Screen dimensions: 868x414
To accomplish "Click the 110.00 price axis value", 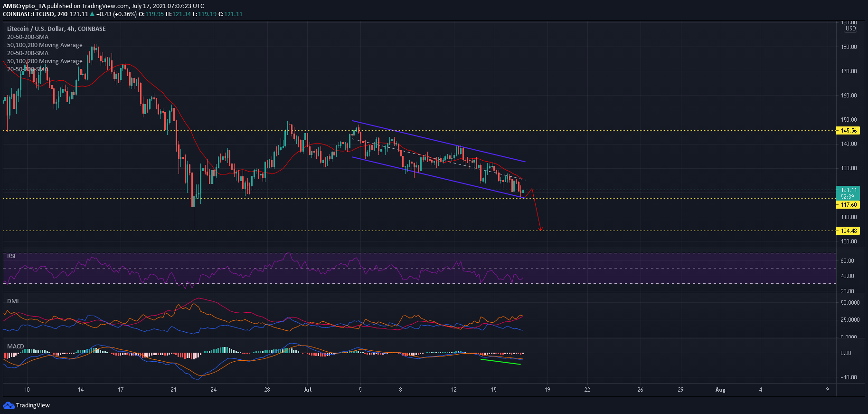I will pos(849,217).
